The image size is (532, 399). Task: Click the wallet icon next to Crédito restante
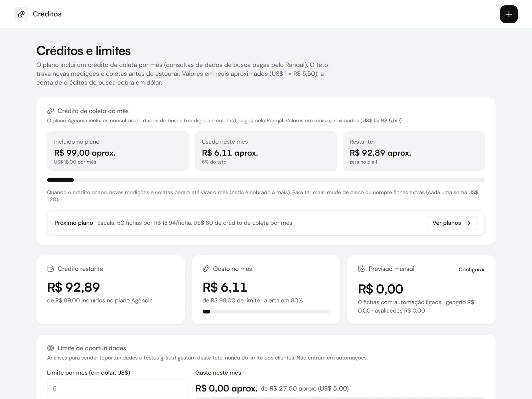click(51, 269)
